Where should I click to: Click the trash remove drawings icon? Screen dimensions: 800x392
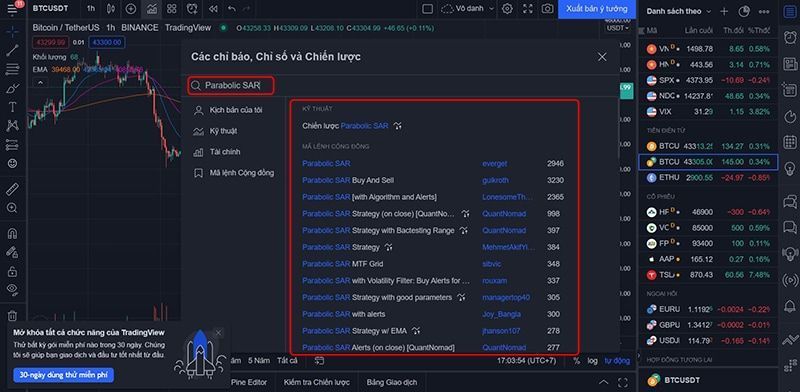pyautogui.click(x=12, y=316)
